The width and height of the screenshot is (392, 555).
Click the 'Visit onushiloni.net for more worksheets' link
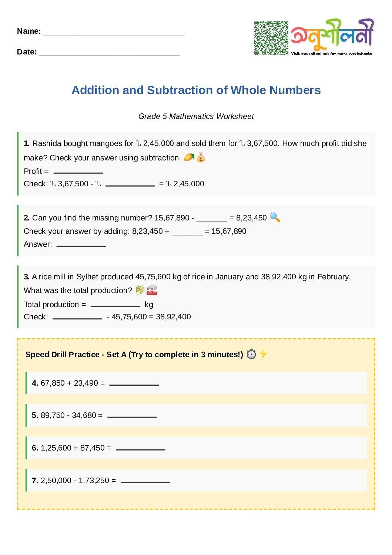(x=331, y=54)
